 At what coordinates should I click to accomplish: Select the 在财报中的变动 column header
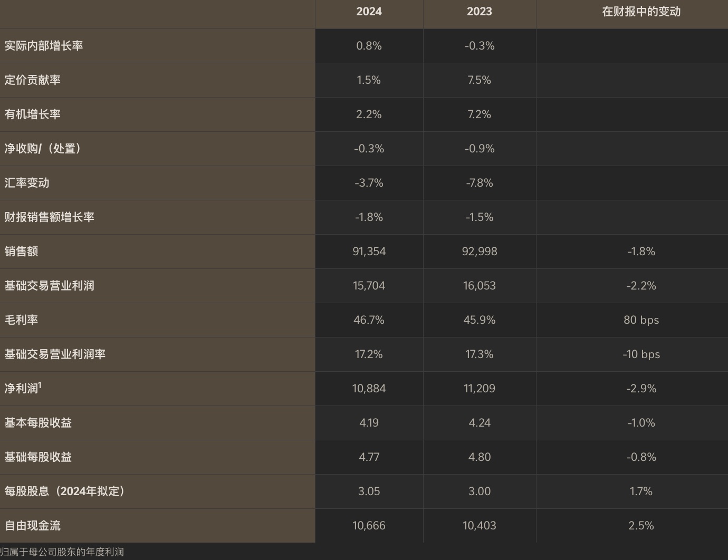coord(641,12)
